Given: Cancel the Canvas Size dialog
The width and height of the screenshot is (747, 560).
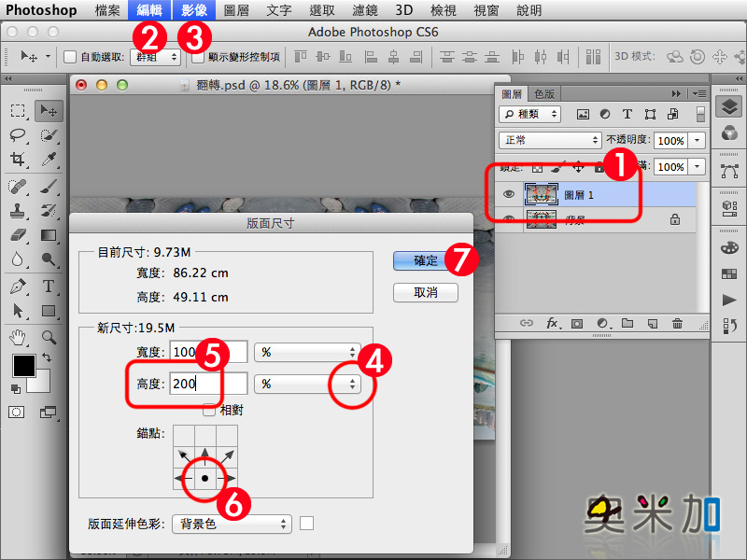Looking at the screenshot, I should coord(426,292).
